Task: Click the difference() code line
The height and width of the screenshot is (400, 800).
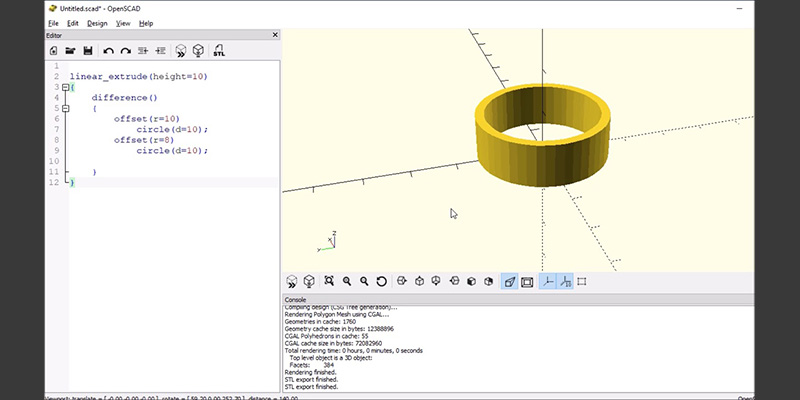Action: click(x=125, y=97)
